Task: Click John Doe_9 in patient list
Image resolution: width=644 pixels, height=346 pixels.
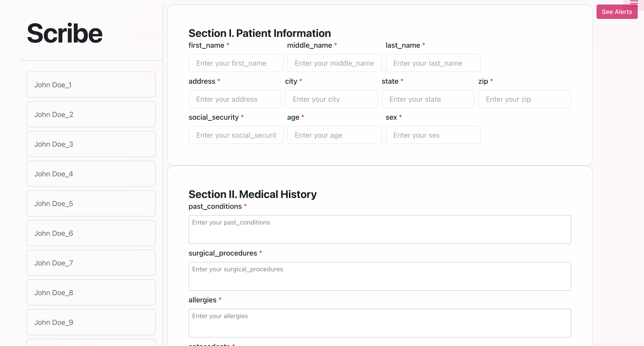Action: tap(91, 322)
